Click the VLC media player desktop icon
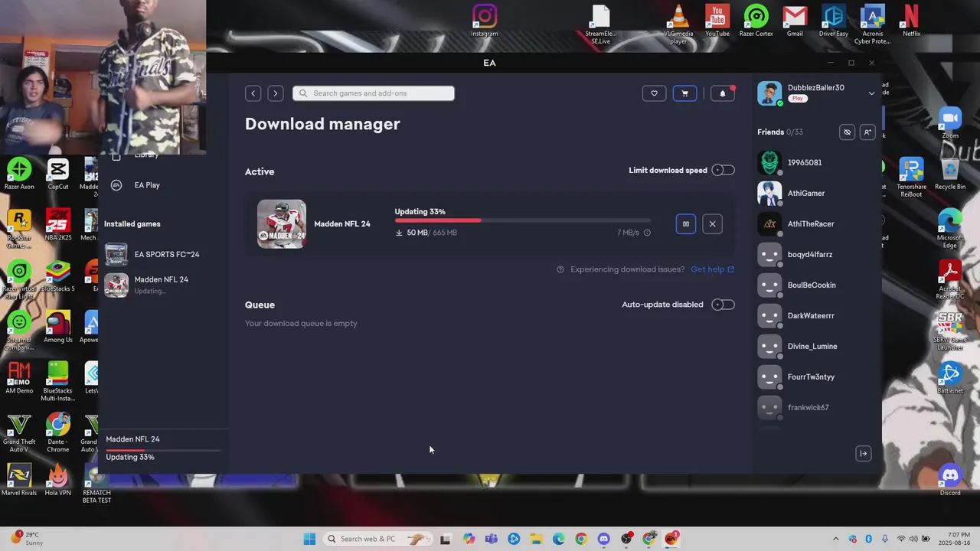980x551 pixels. [678, 24]
